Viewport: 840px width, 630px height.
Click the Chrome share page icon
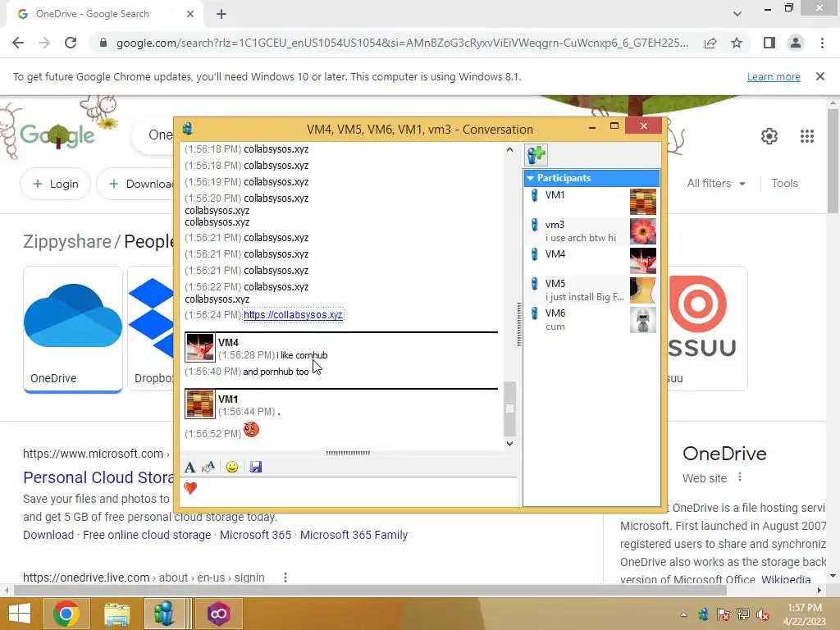(710, 43)
